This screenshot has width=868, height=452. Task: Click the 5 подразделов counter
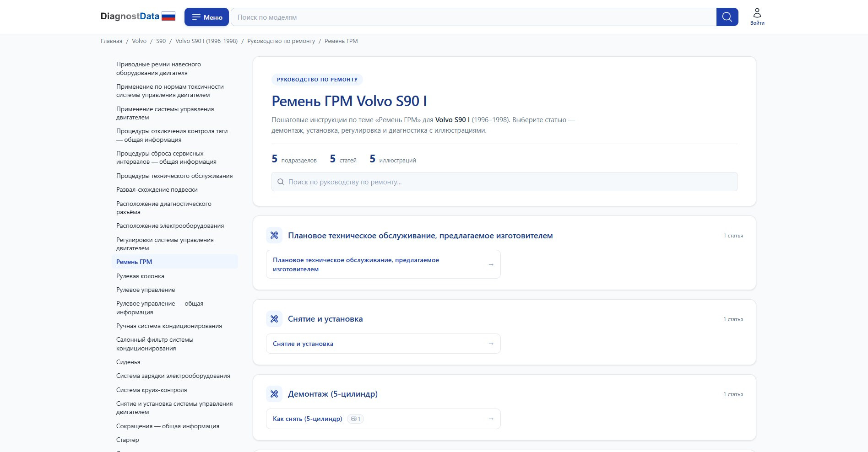click(x=294, y=159)
